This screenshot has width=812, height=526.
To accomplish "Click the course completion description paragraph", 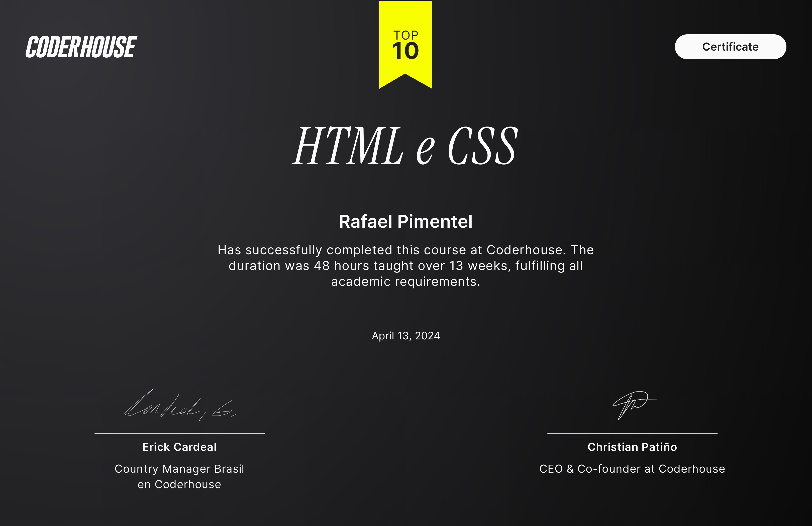I will [406, 266].
